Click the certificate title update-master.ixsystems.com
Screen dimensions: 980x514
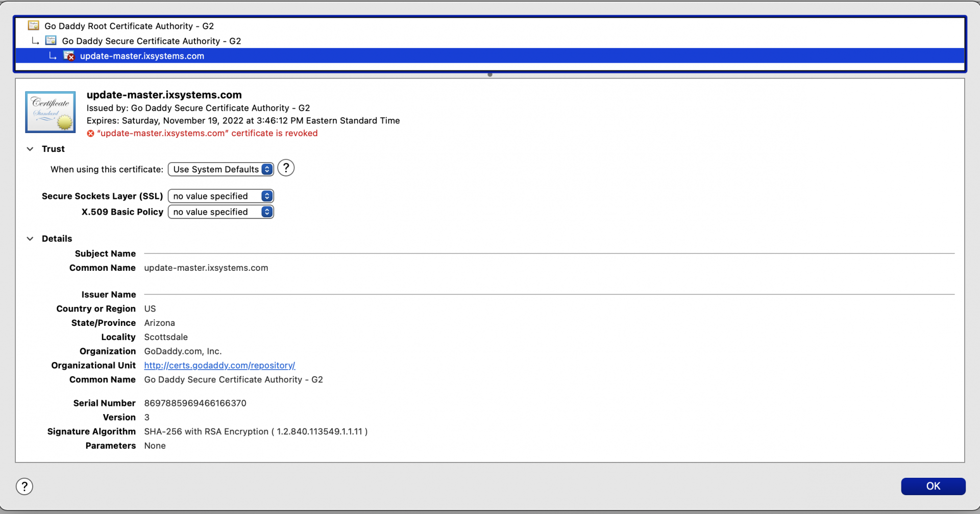coord(164,95)
